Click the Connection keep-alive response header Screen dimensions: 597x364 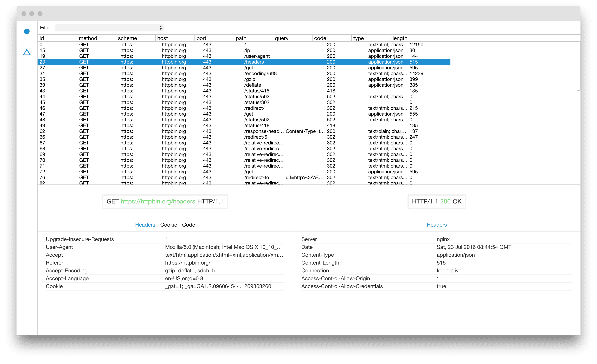437,271
